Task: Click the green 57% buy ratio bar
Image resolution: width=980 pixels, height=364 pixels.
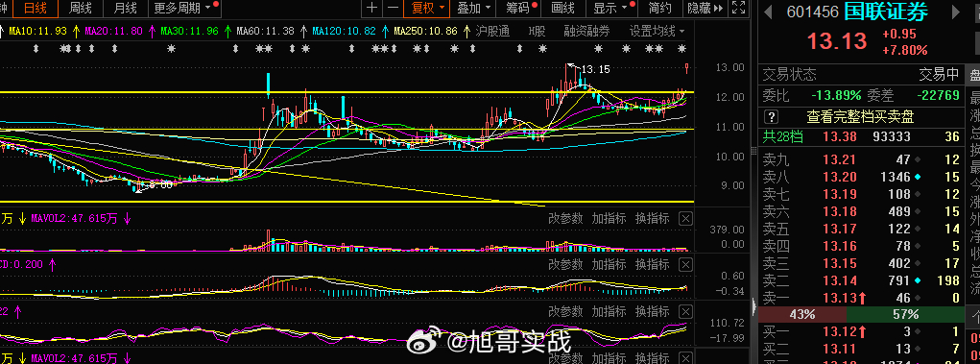Action: pyautogui.click(x=905, y=315)
